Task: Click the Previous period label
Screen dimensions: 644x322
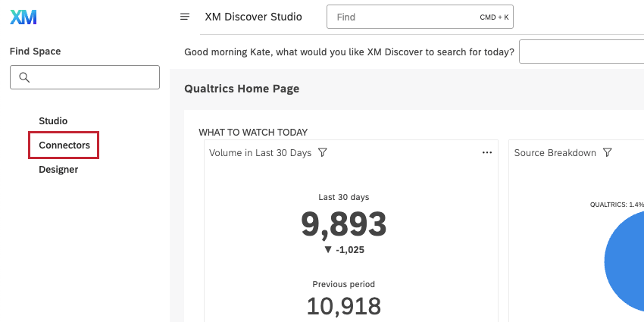Action: 344,284
